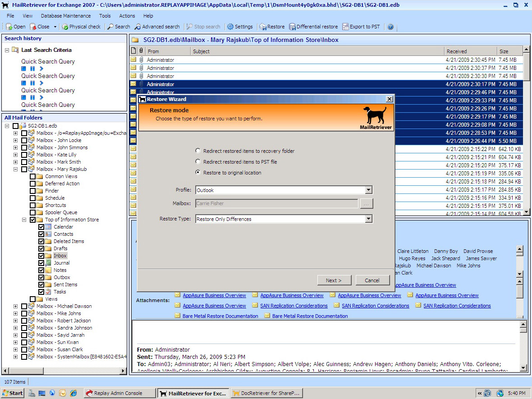The height and width of the screenshot is (399, 532).
Task: Uncheck the Sent Items folder checkbox
Action: pyautogui.click(x=41, y=284)
